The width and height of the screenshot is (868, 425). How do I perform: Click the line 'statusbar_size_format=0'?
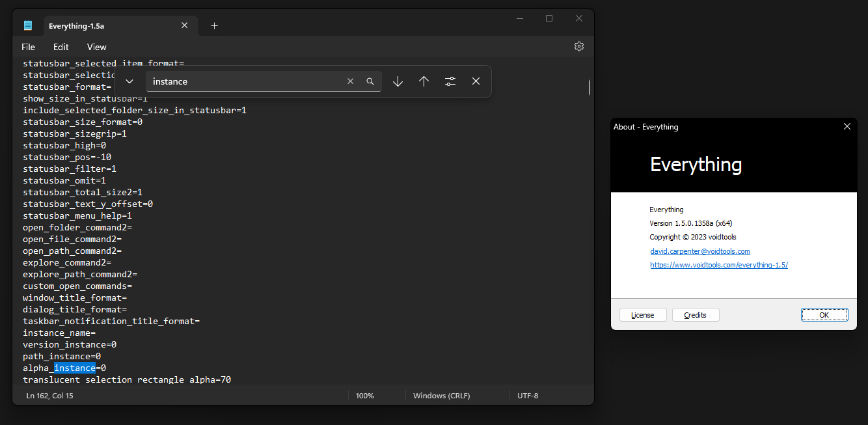[x=83, y=122]
